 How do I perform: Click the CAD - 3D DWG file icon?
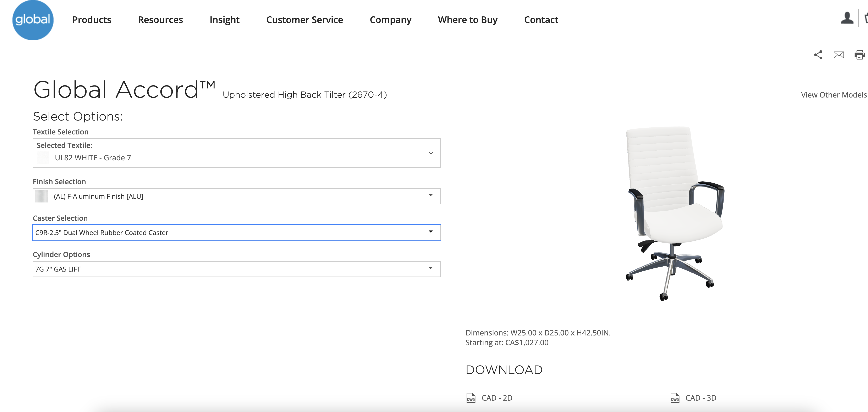[x=675, y=398]
